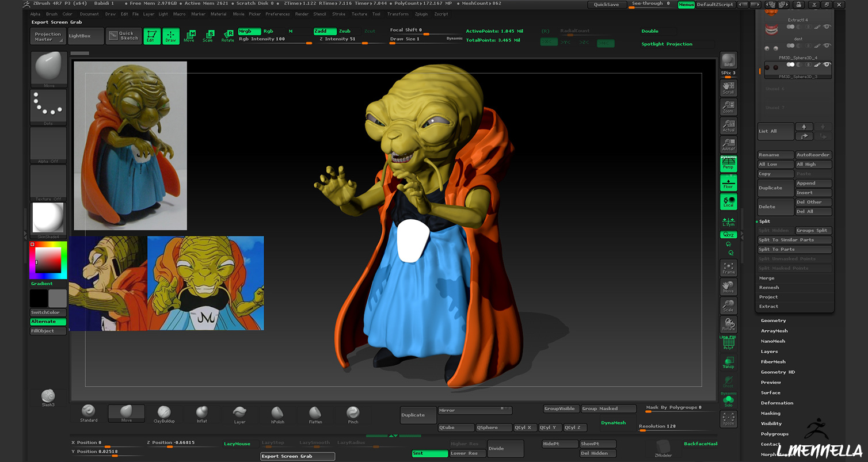Adjust the Rgb Intensity slider
This screenshot has width=868, height=462.
[275, 40]
